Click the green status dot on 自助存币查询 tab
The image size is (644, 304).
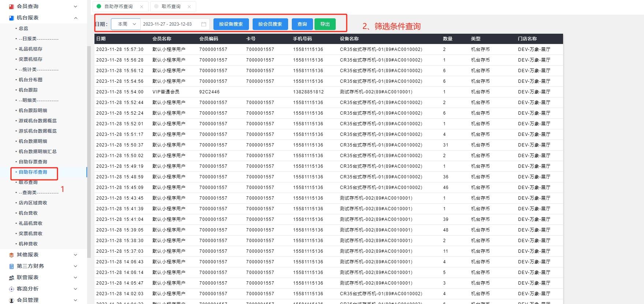click(x=99, y=6)
